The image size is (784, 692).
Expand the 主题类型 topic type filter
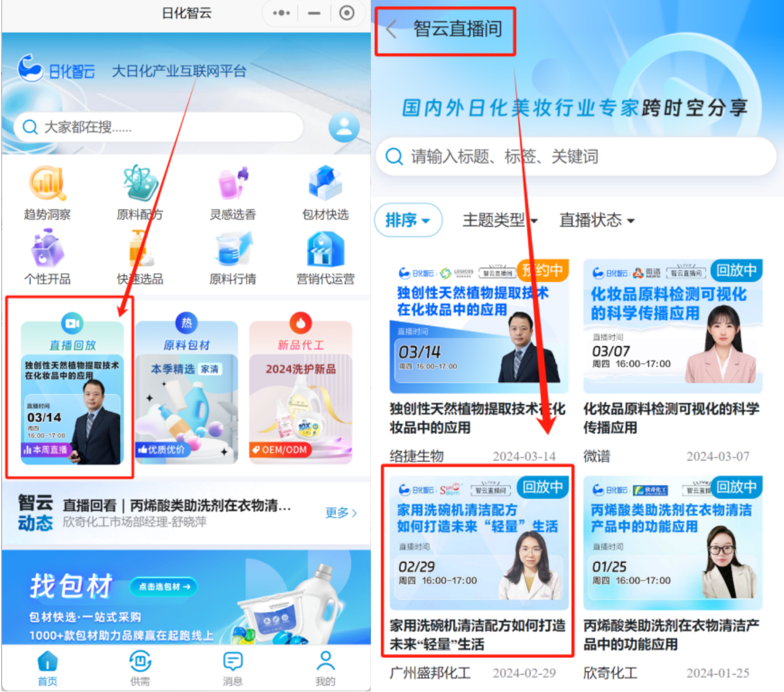pyautogui.click(x=500, y=220)
